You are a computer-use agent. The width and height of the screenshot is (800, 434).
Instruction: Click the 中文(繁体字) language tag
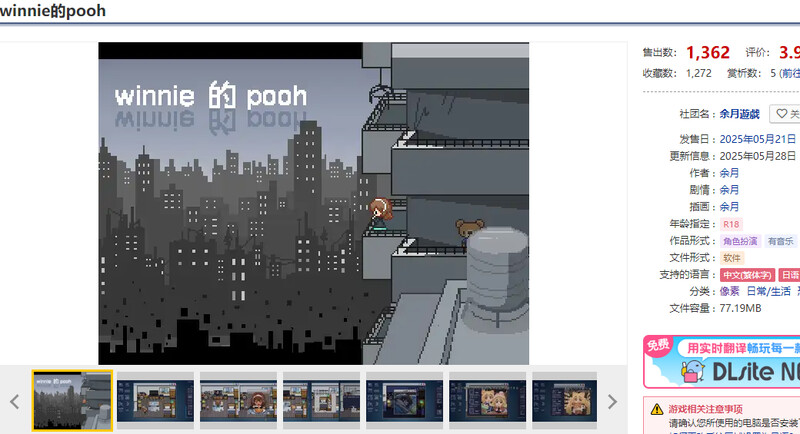tap(747, 275)
